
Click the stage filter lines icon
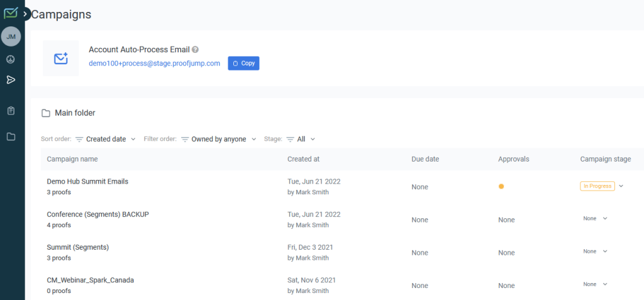coord(291,140)
